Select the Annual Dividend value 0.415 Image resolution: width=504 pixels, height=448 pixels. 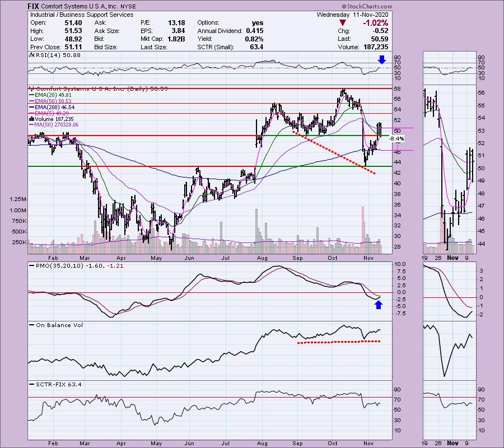pos(255,31)
